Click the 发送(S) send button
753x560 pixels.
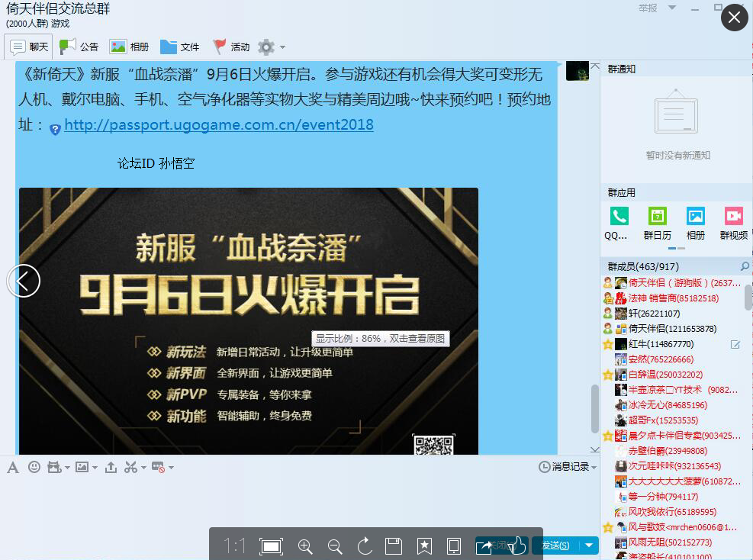555,546
